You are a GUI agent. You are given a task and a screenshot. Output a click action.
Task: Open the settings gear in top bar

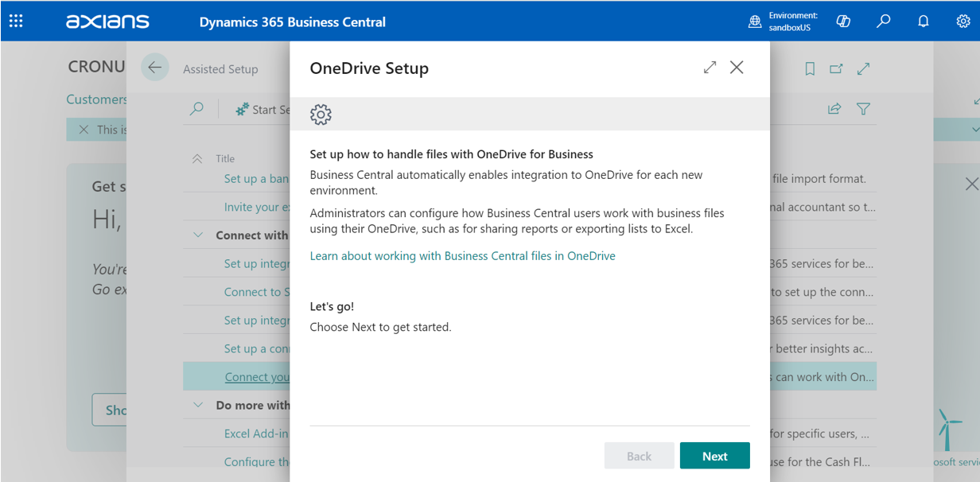click(x=962, y=21)
